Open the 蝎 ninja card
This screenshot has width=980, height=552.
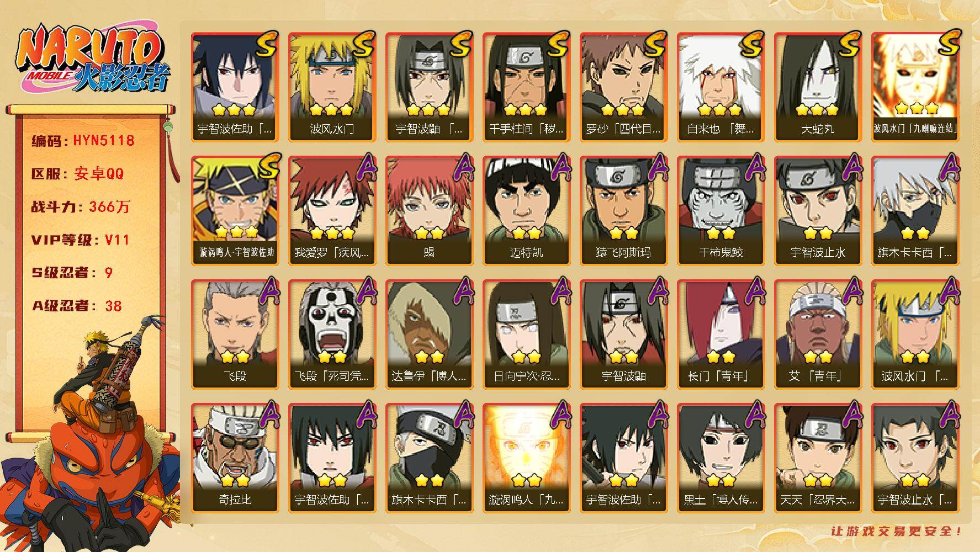coord(429,210)
